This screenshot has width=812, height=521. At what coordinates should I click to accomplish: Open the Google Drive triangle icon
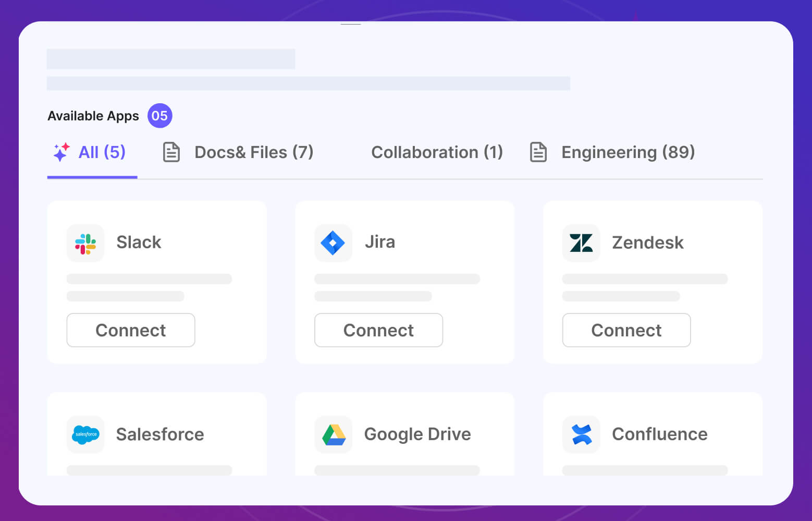(x=334, y=434)
